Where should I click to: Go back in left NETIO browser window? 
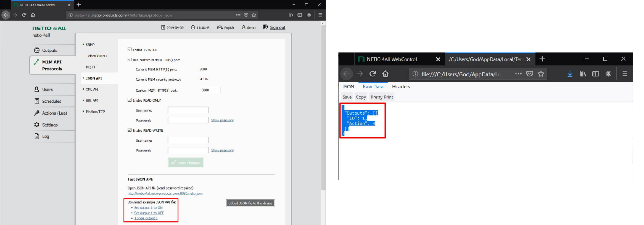pyautogui.click(x=6, y=15)
